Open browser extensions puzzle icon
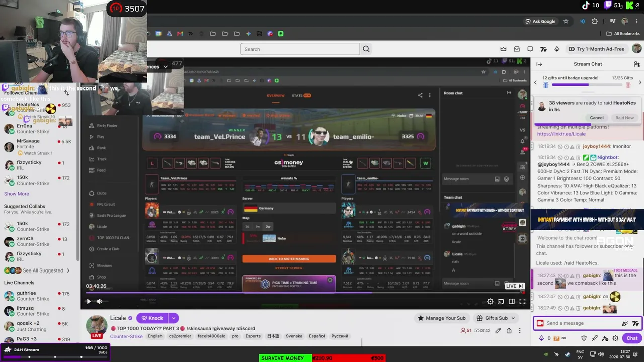This screenshot has width=644, height=362. 595,21
